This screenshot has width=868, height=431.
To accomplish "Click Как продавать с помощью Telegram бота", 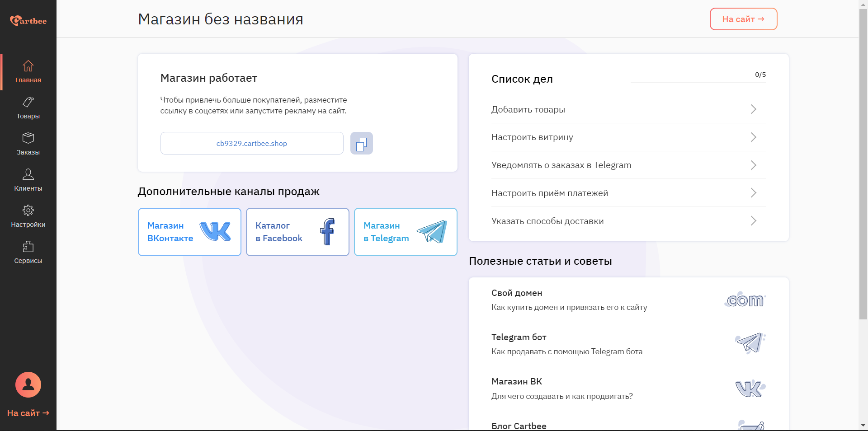I will click(x=567, y=351).
